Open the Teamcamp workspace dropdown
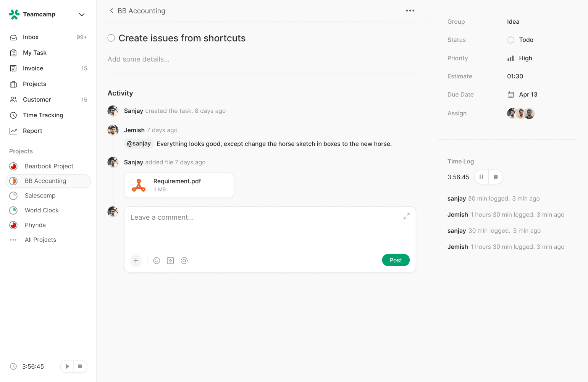Screen dimensions: 588x382 pos(82,15)
